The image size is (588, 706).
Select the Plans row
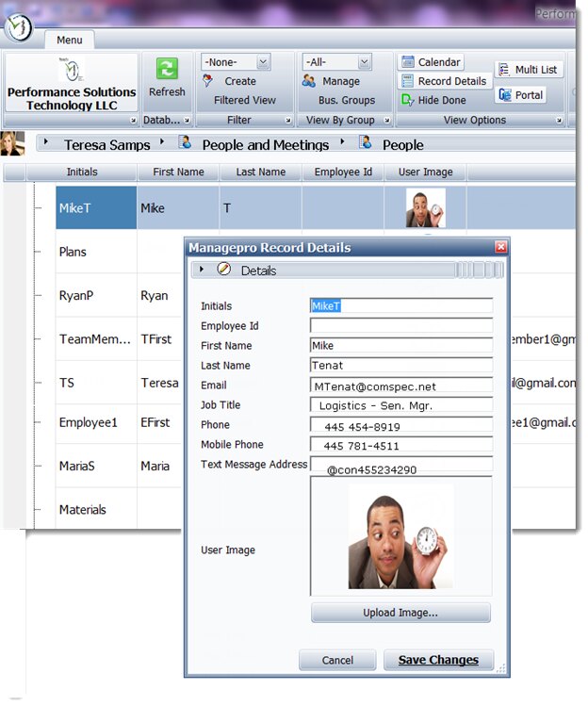pyautogui.click(x=96, y=252)
